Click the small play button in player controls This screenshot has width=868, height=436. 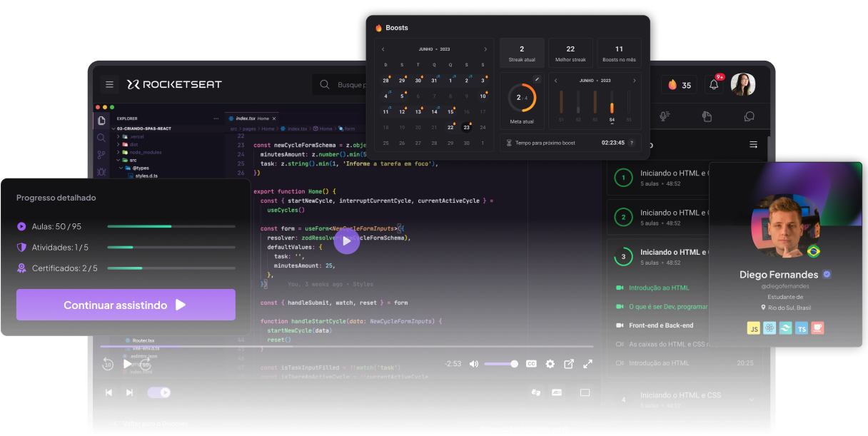point(126,364)
